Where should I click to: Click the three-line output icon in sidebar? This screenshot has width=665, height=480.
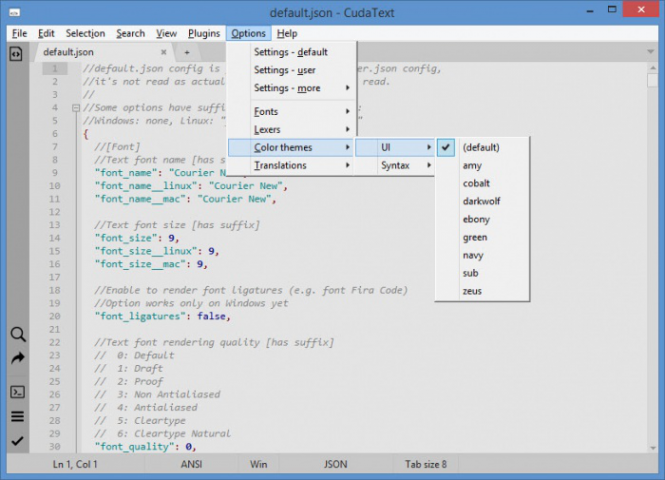tap(17, 416)
